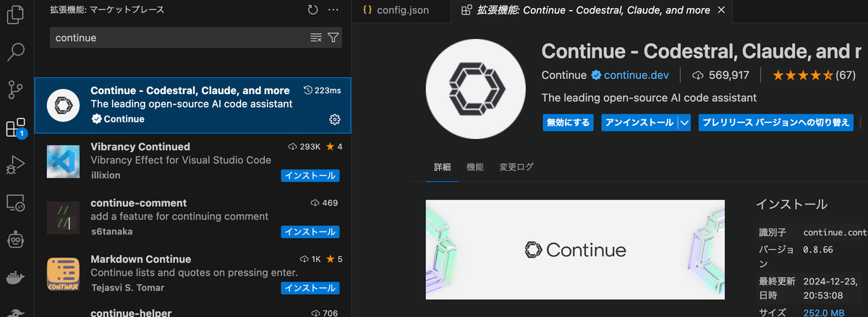Click プレリリース バージョンへの切り替え button
This screenshot has width=868, height=317.
click(x=776, y=122)
